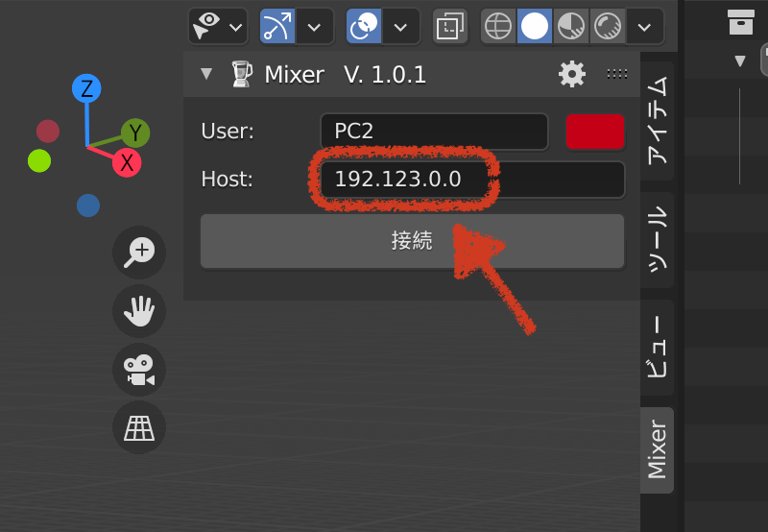
Task: Select the Mixer sidebar tab
Action: 658,449
